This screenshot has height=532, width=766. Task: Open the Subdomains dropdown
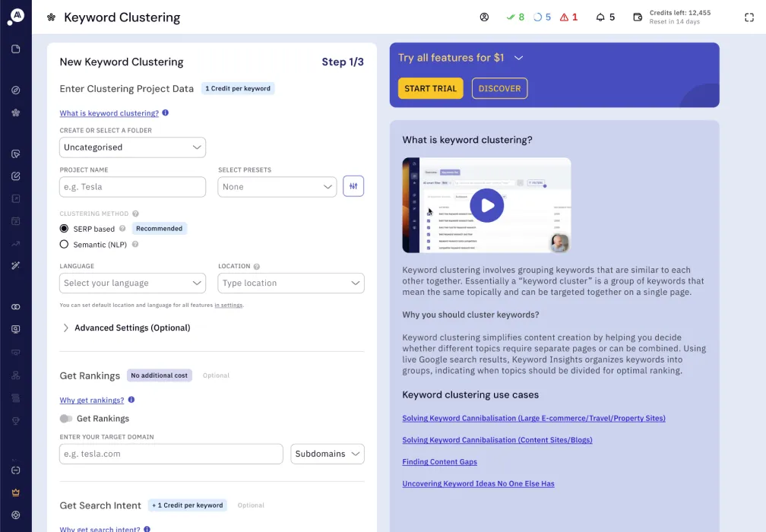328,454
